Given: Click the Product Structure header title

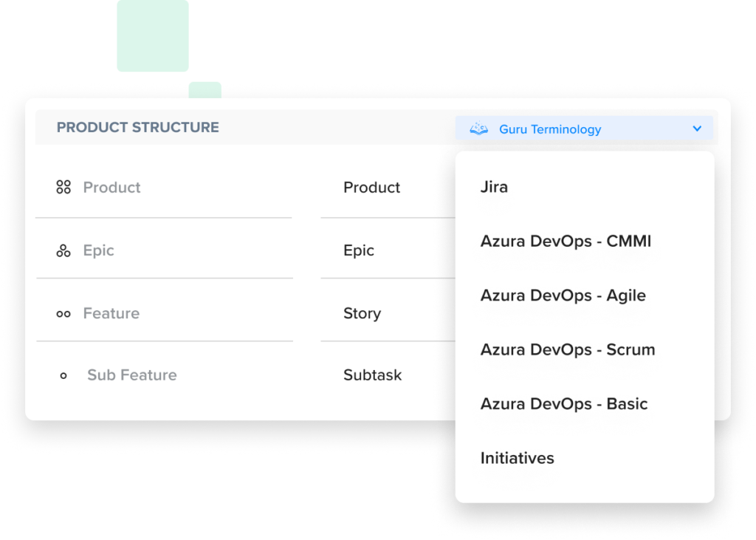Looking at the screenshot, I should tap(137, 128).
